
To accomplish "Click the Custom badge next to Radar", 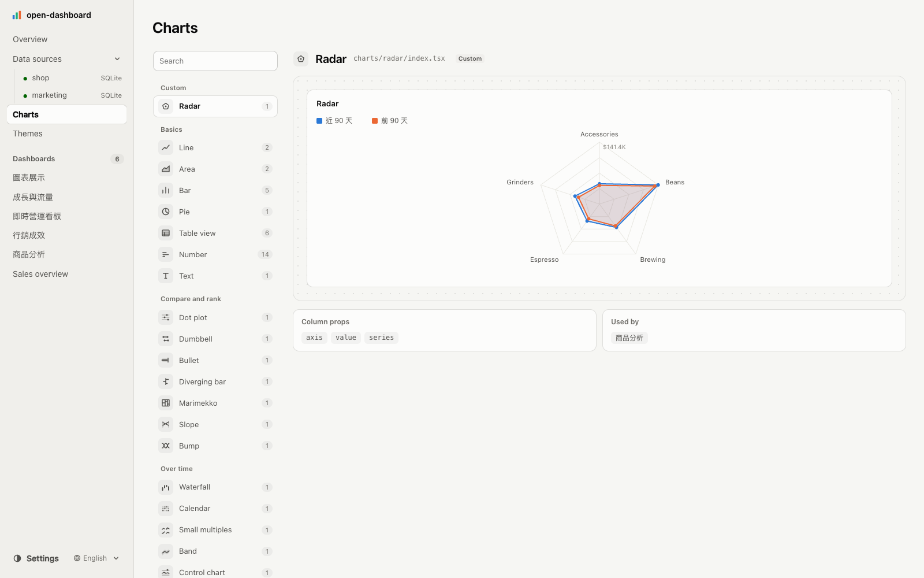I will point(470,59).
